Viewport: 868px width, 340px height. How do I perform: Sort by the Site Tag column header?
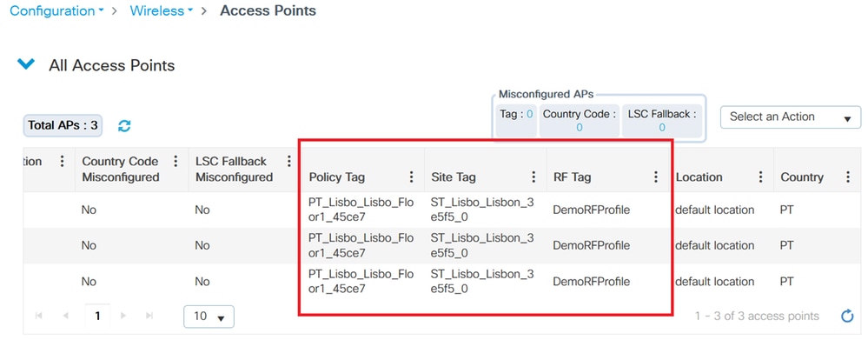(x=454, y=177)
